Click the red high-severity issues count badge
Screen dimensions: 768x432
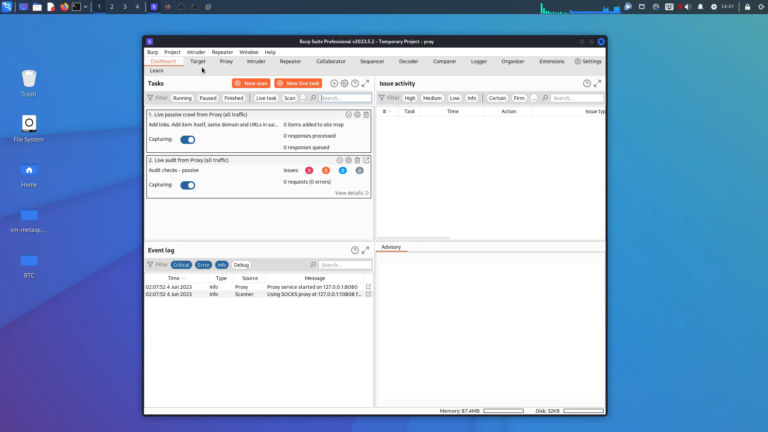tap(309, 170)
